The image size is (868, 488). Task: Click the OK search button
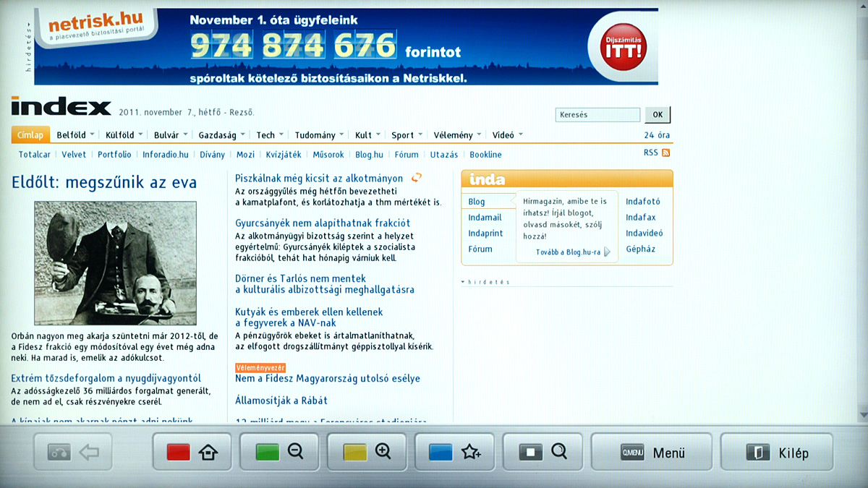pos(658,115)
